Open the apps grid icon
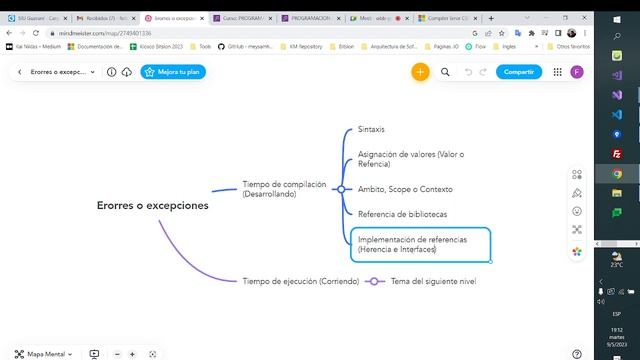The width and height of the screenshot is (640, 360). 557,72
